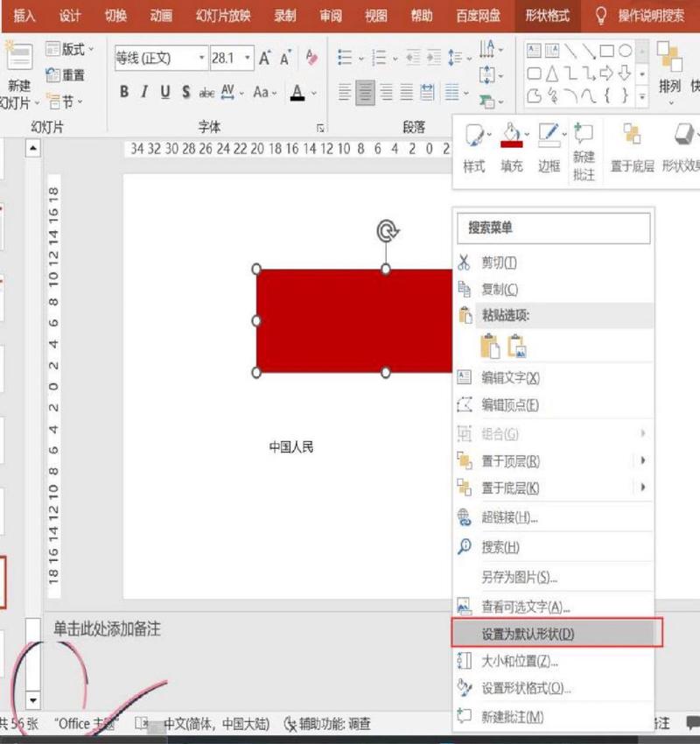
Task: Click 大小和位置(Z)... entry
Action: [x=554, y=661]
